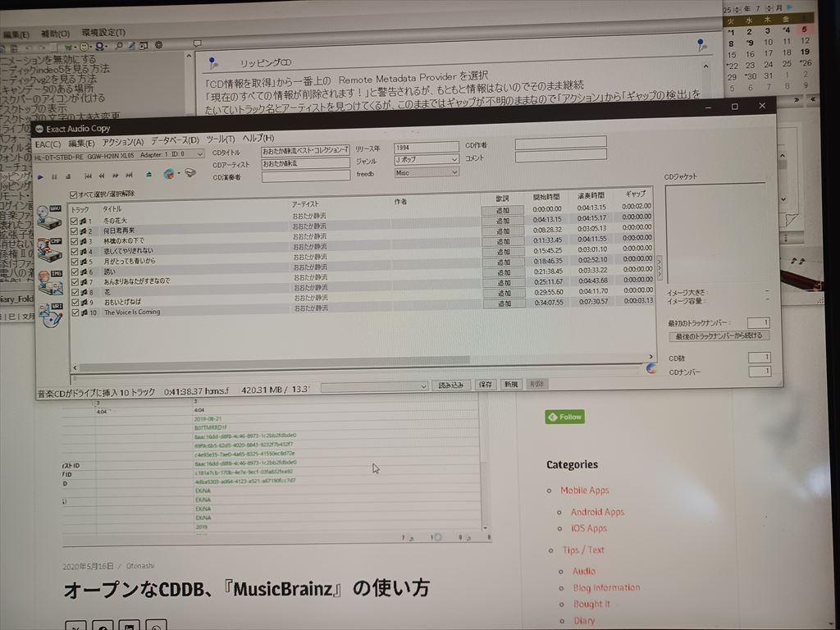The image size is (840, 630).
Task: Click the IMG image copy icon
Action: click(x=50, y=282)
